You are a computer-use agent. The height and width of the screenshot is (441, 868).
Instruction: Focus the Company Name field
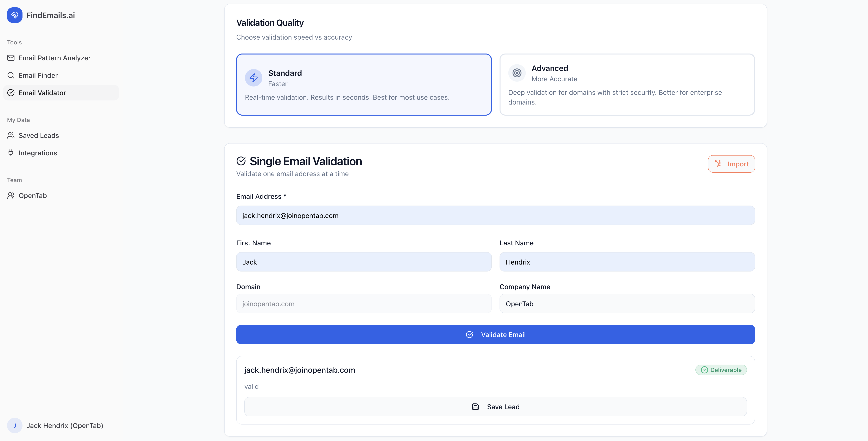[627, 304]
